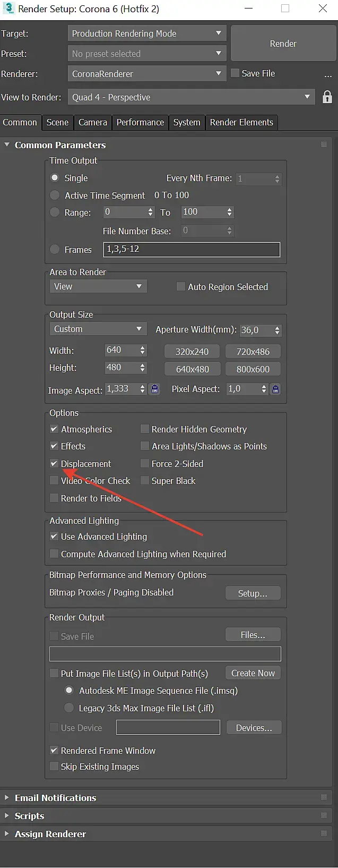
Task: Click the Width spinner arrows
Action: click(142, 350)
